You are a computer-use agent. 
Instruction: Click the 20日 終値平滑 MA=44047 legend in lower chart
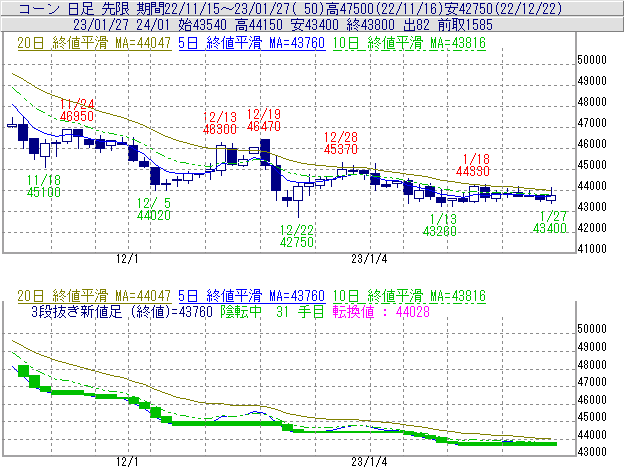point(94,296)
